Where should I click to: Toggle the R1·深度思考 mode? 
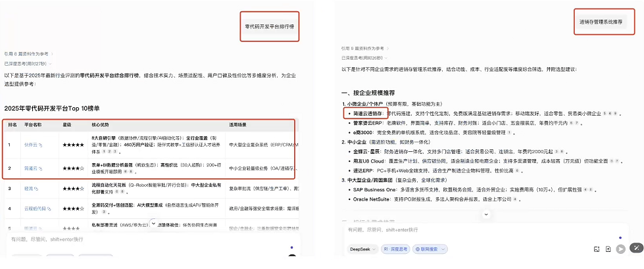point(397,249)
